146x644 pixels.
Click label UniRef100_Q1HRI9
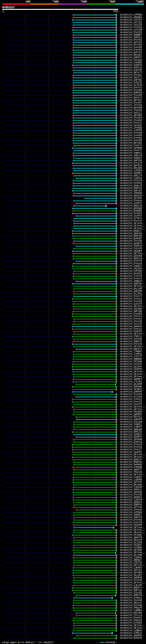click(x=131, y=244)
